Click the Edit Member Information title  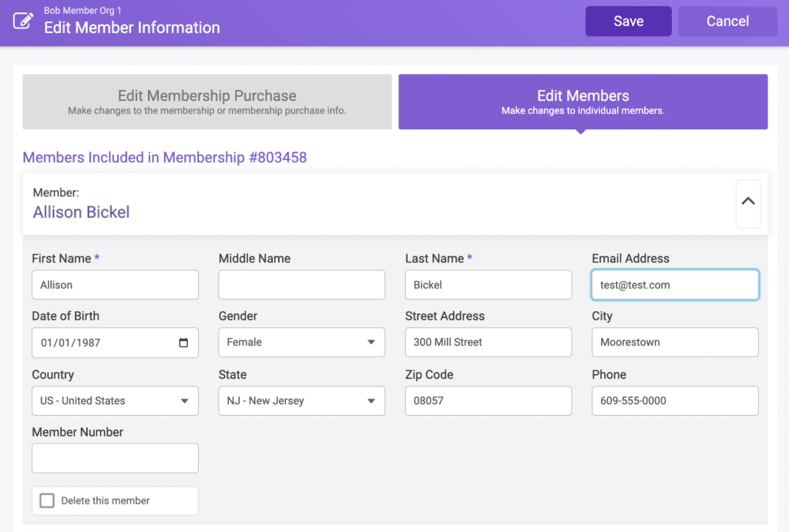click(x=132, y=28)
